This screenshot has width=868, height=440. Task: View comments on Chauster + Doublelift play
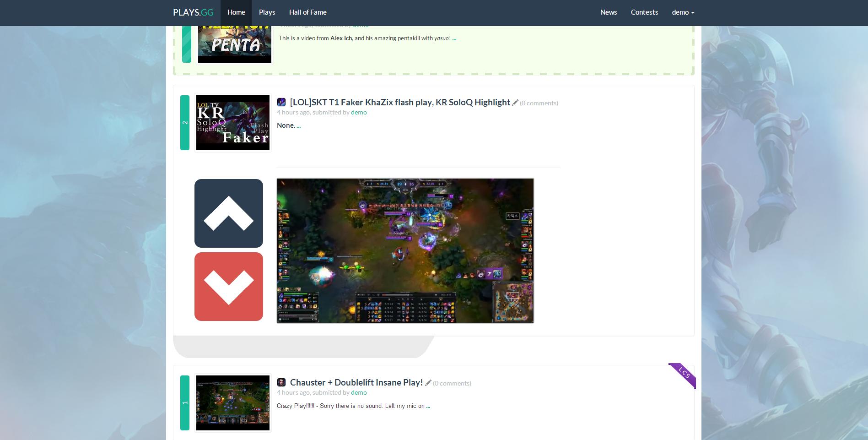452,383
